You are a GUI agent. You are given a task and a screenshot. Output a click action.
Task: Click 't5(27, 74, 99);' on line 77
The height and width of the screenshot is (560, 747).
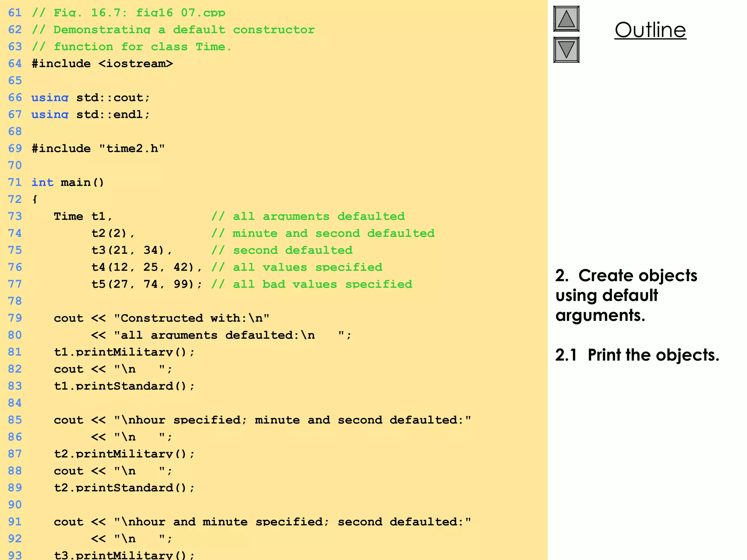(x=147, y=284)
